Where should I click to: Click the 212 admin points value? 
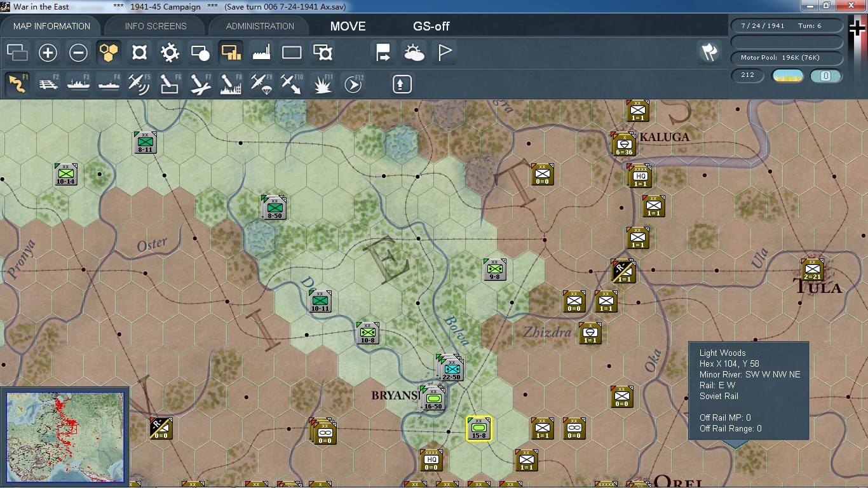[x=747, y=76]
